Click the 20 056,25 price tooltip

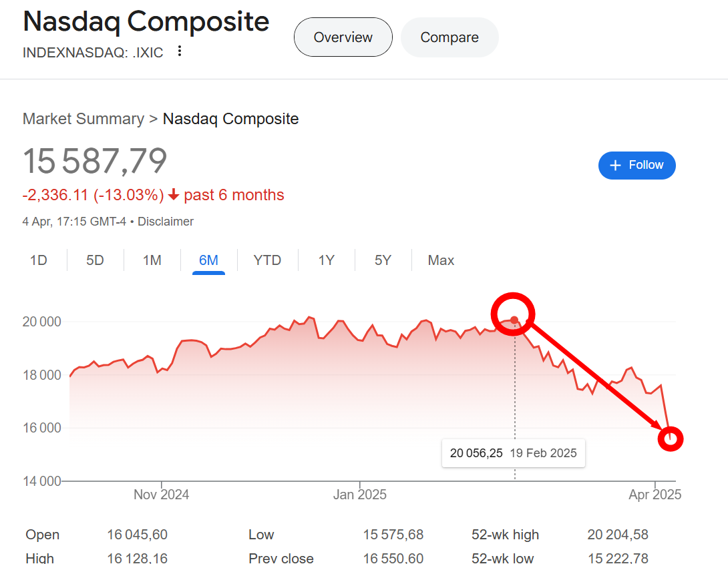point(514,453)
